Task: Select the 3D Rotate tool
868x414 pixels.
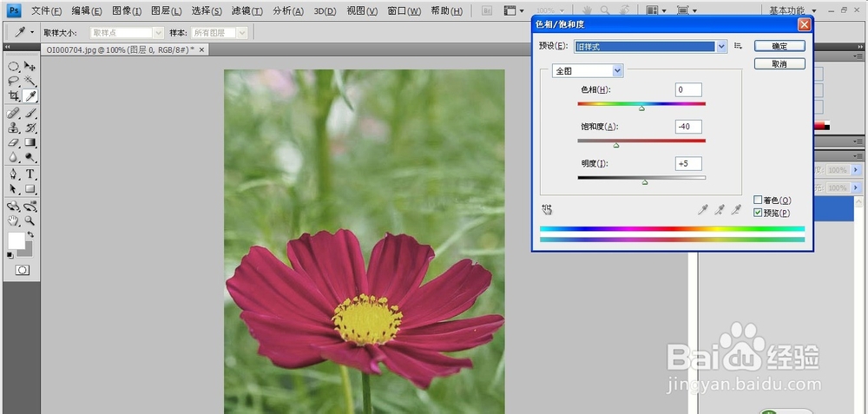Action: click(13, 207)
